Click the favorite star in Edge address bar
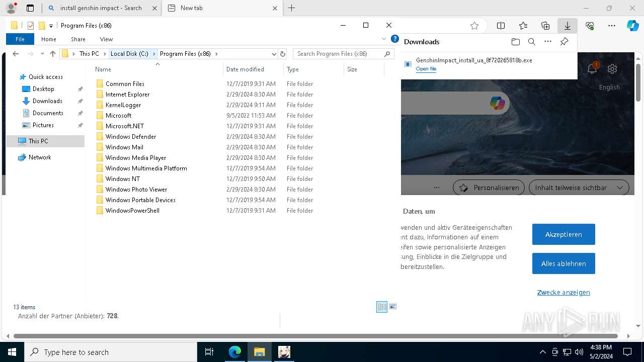The height and width of the screenshot is (362, 644). click(x=474, y=26)
